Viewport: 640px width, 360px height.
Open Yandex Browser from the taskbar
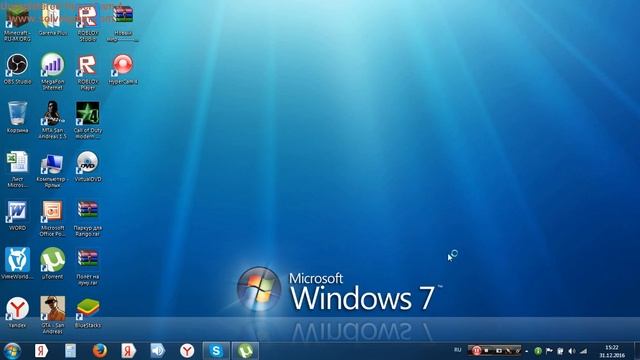click(187, 351)
